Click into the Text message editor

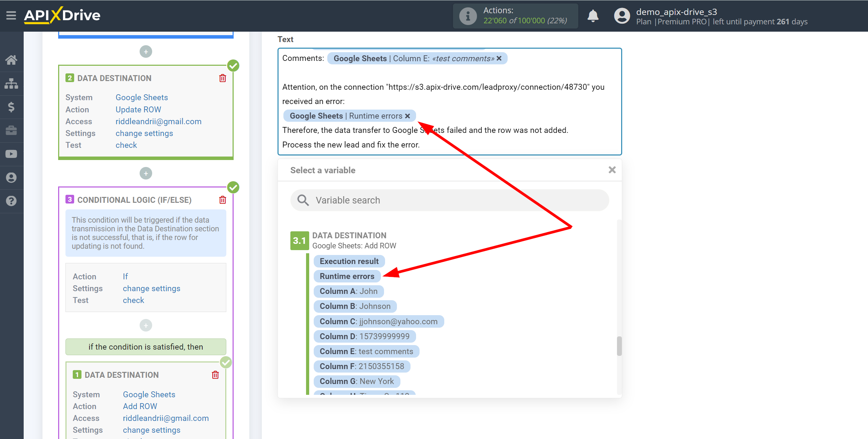click(x=449, y=102)
